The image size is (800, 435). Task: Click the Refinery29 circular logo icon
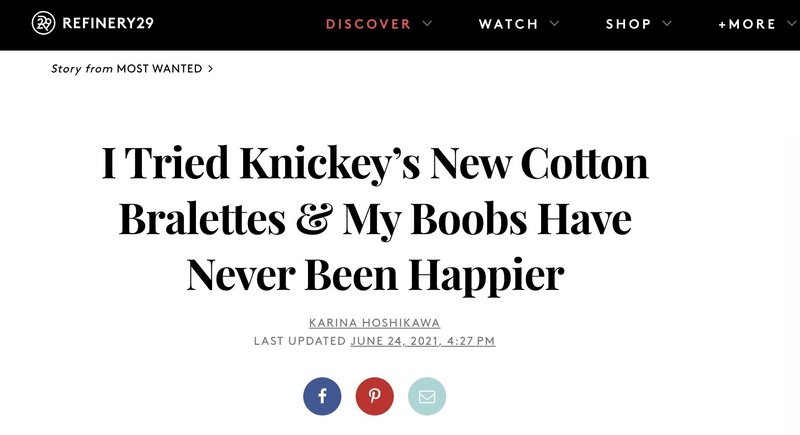[x=43, y=23]
